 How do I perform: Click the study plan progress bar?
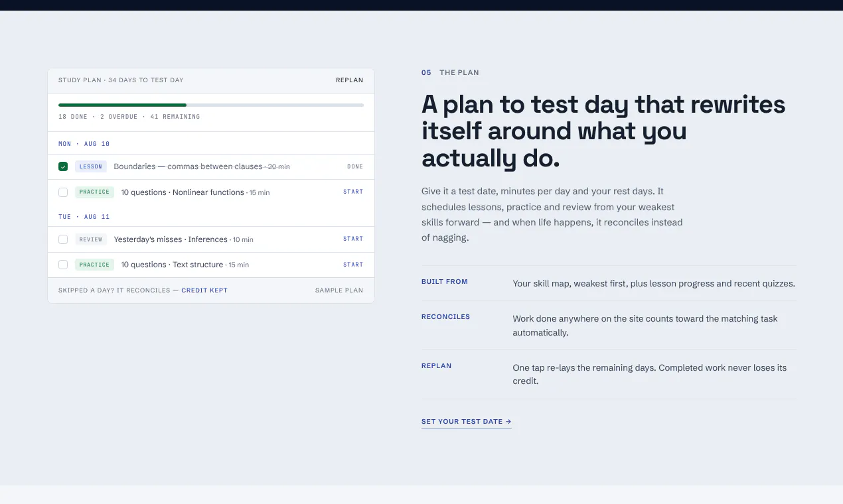(x=211, y=105)
